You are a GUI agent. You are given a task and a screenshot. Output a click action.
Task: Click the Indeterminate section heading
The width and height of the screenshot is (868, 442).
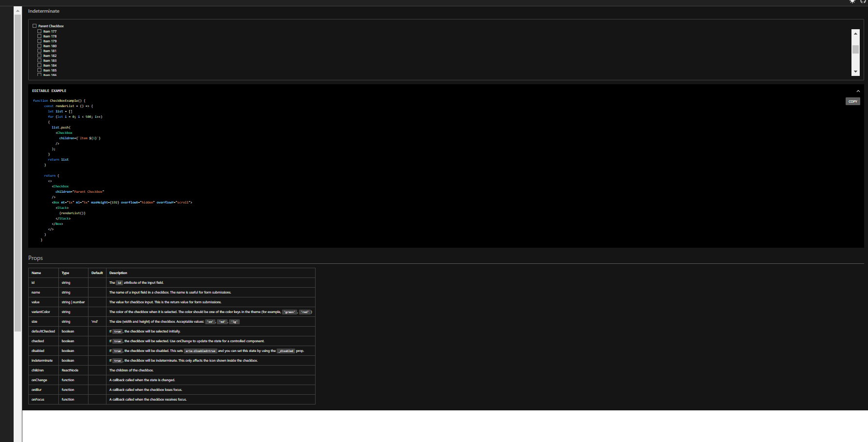coord(44,11)
